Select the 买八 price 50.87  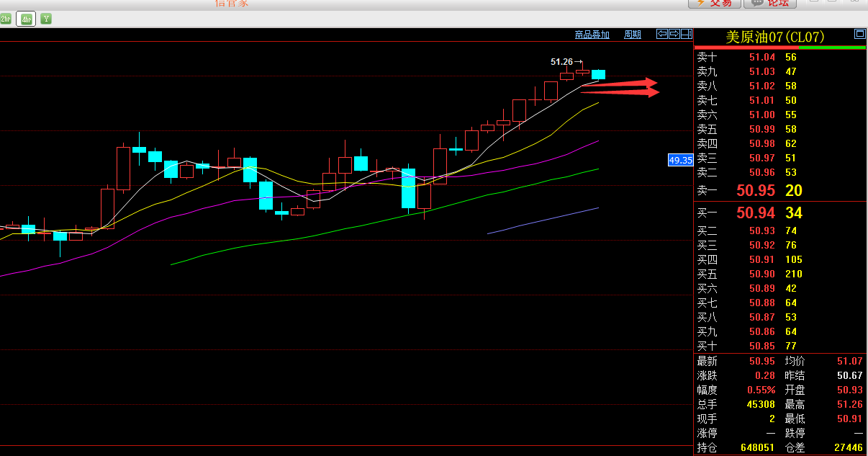(762, 317)
